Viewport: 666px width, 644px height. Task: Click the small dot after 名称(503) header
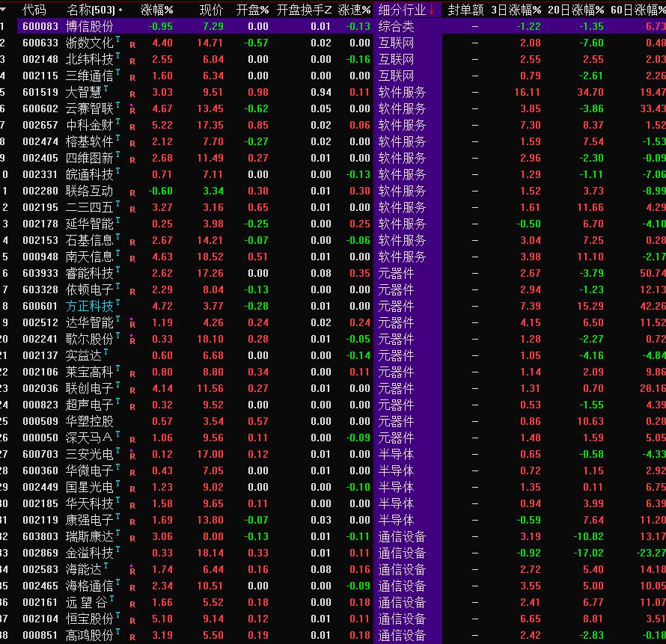coord(120,10)
